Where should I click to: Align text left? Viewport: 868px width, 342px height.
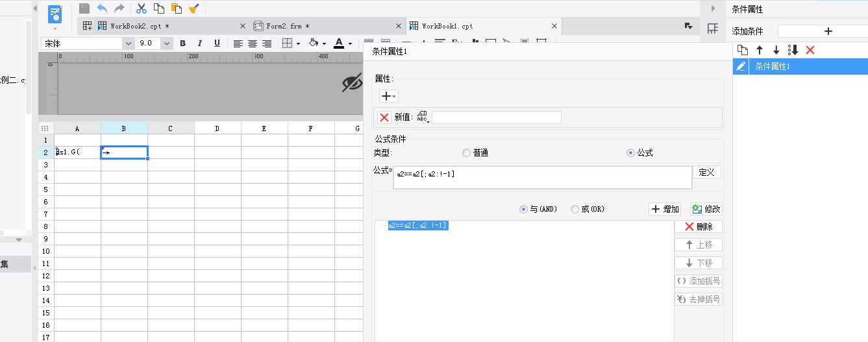(x=238, y=43)
